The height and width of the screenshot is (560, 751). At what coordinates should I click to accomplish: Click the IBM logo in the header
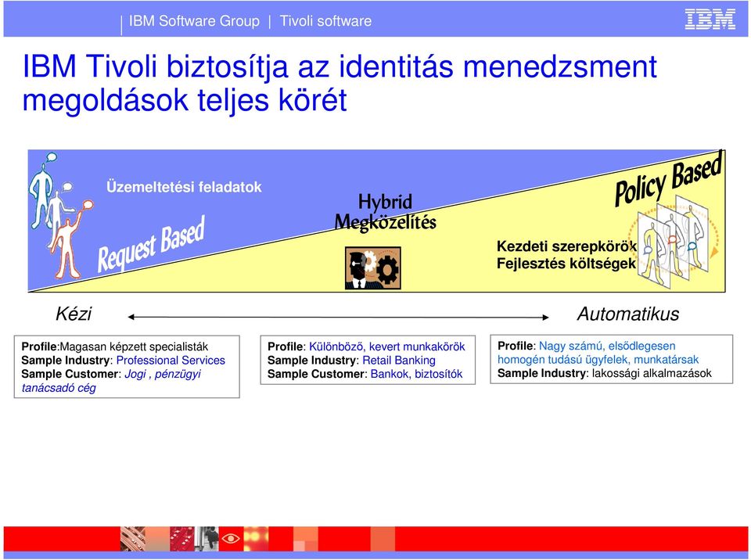tap(710, 20)
